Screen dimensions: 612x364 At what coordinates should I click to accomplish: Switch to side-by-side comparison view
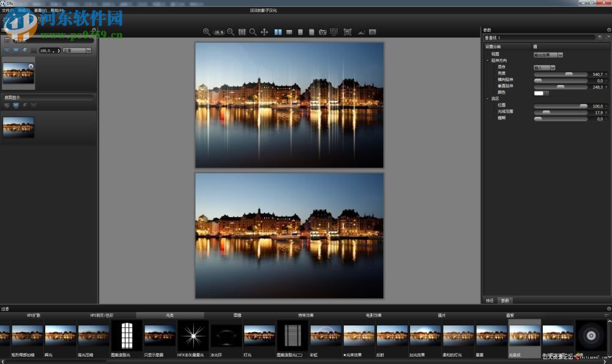coord(278,32)
